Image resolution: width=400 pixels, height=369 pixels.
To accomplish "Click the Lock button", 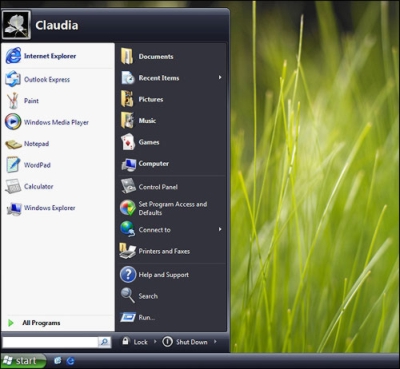I will click(x=135, y=342).
